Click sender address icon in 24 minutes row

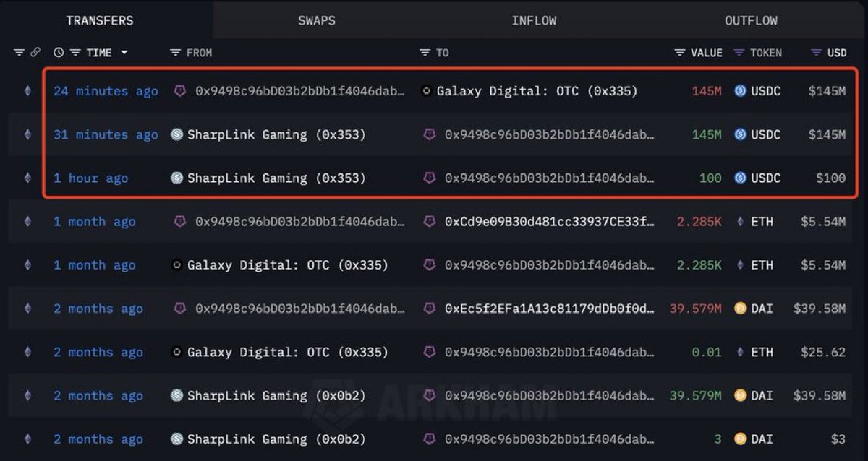[179, 91]
